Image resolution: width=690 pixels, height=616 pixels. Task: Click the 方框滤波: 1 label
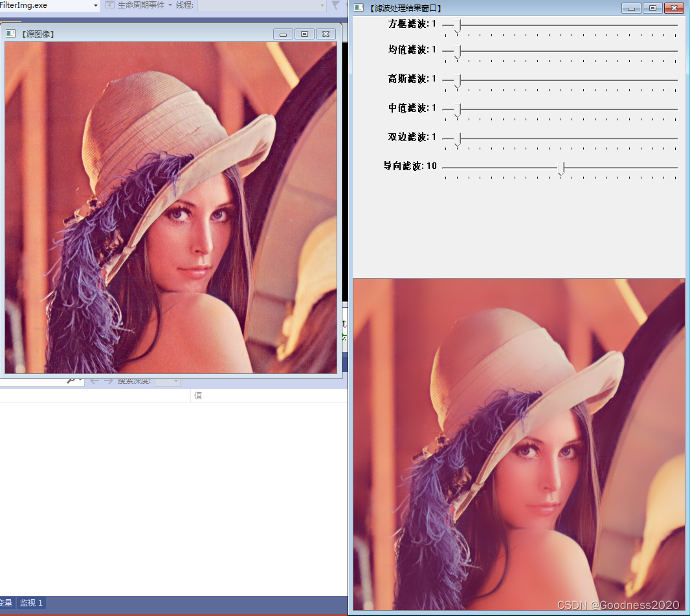412,24
